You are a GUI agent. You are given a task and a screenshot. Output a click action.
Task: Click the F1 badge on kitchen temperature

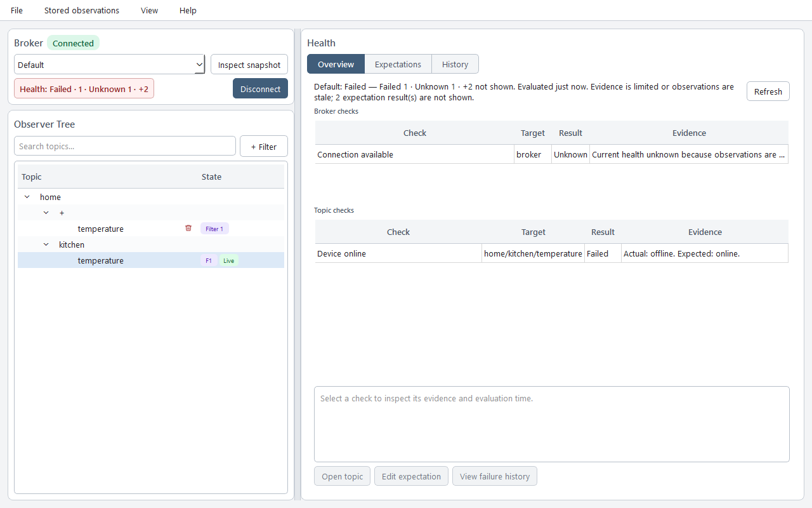(x=209, y=260)
